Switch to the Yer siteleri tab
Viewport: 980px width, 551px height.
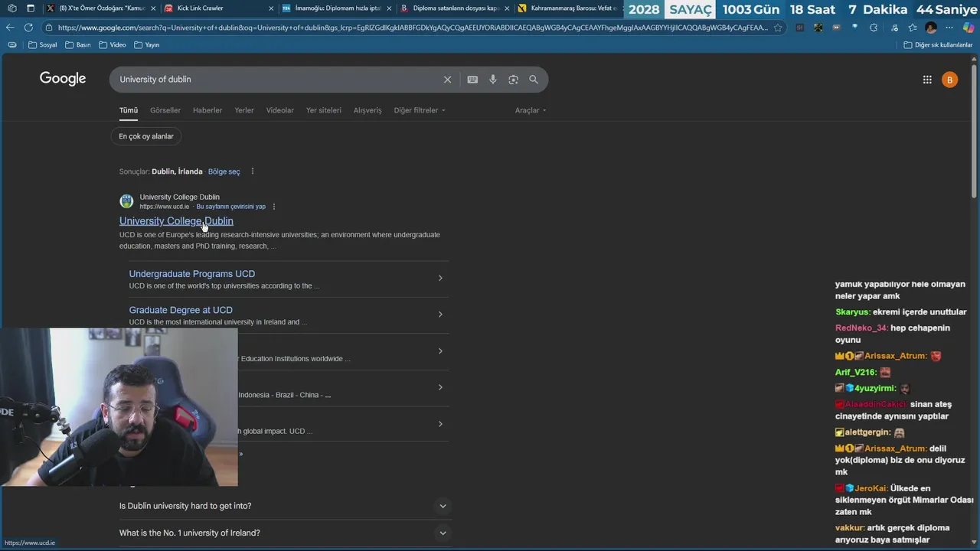click(x=324, y=110)
